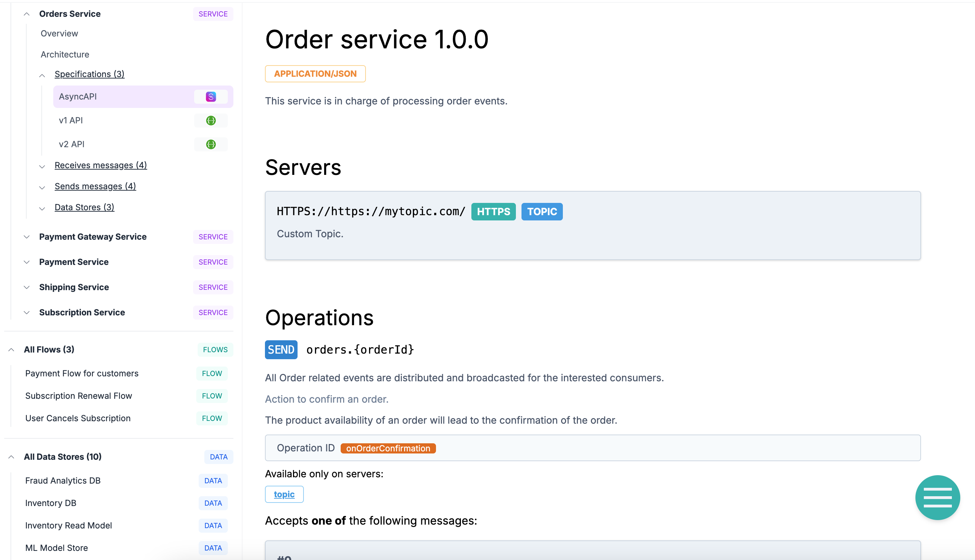Click the v1 API OpenAPI icon

click(211, 121)
